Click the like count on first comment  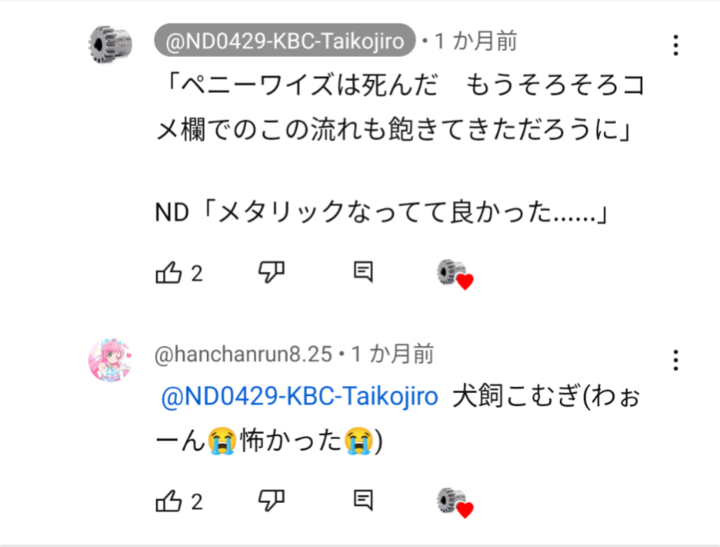coord(197,274)
